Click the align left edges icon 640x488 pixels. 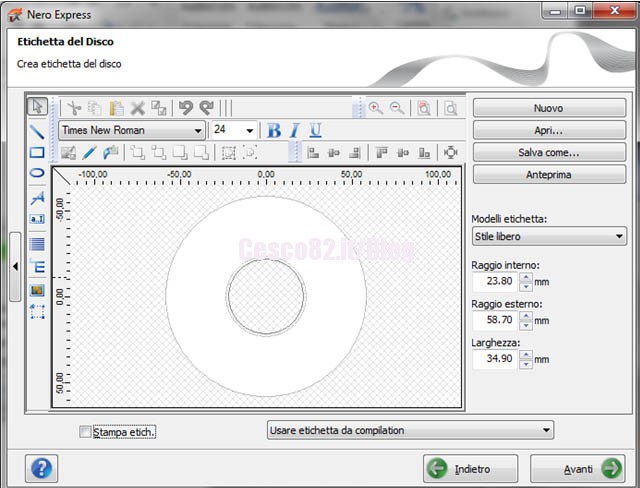click(313, 153)
